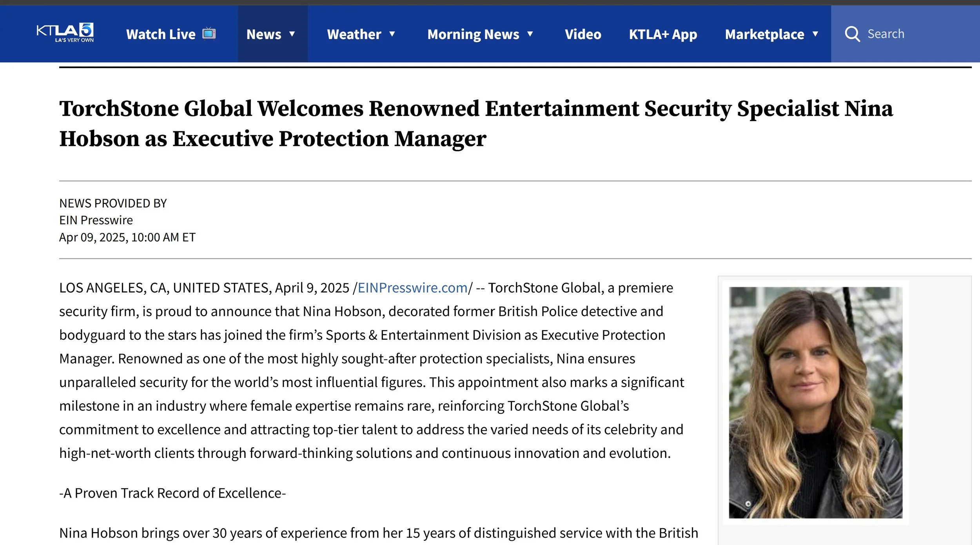Viewport: 980px width, 545px height.
Task: Follow the EINPresswire.com link
Action: coord(412,288)
